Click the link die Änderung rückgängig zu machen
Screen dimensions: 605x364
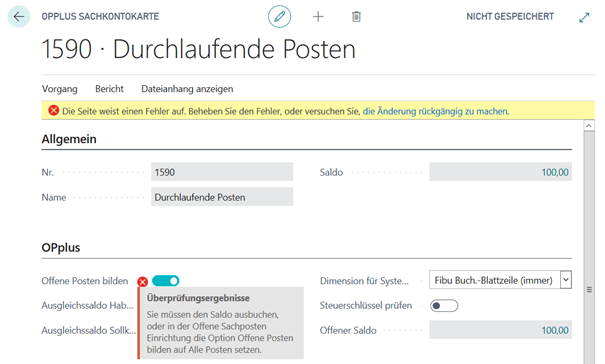436,111
